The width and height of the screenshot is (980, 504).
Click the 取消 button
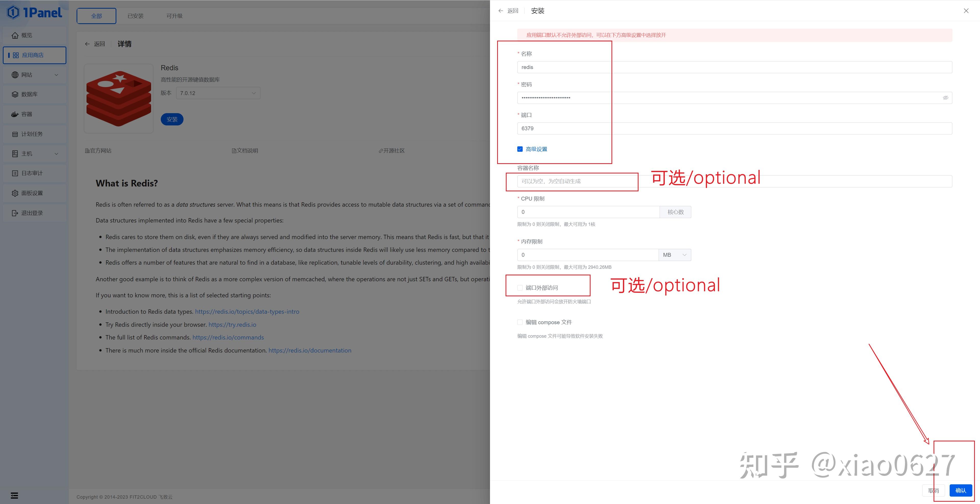[x=934, y=490]
